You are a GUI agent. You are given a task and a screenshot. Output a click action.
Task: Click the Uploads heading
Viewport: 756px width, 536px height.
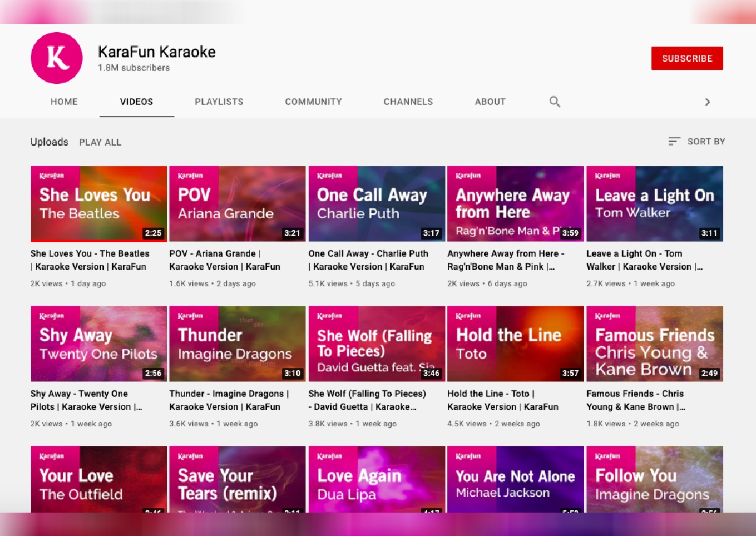point(49,142)
